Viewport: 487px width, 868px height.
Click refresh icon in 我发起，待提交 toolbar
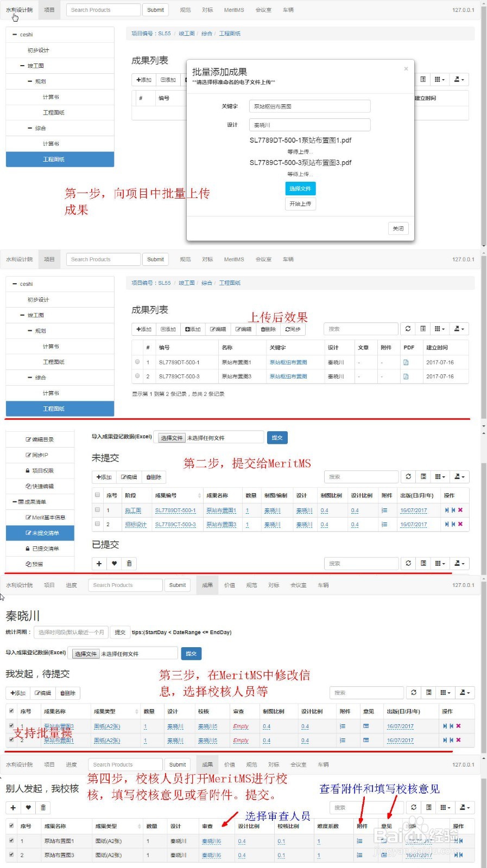coord(414,693)
